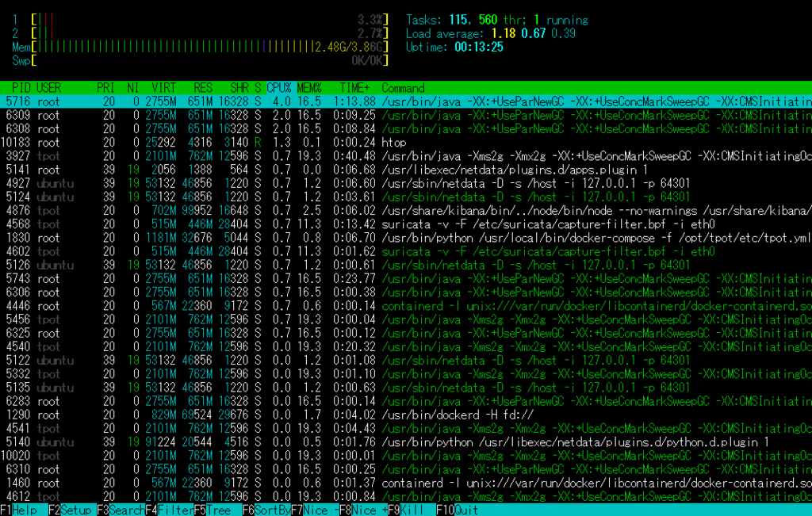
Task: Click the CPU 1 usage meter
Action: pyautogui.click(x=200, y=20)
